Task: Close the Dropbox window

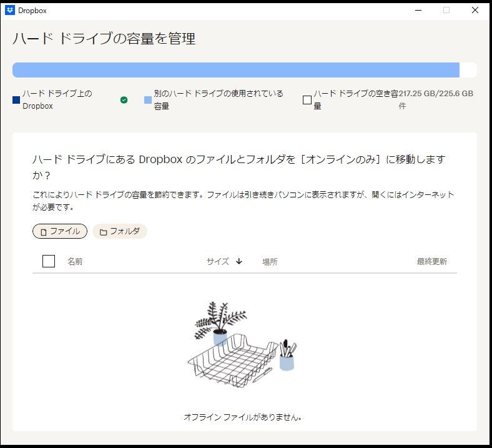Action: (475, 11)
